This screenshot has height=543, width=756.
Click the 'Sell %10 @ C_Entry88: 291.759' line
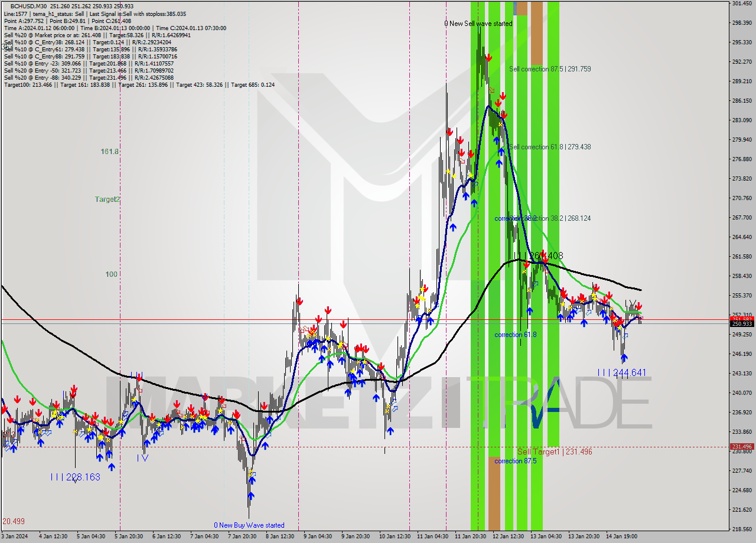[90, 56]
